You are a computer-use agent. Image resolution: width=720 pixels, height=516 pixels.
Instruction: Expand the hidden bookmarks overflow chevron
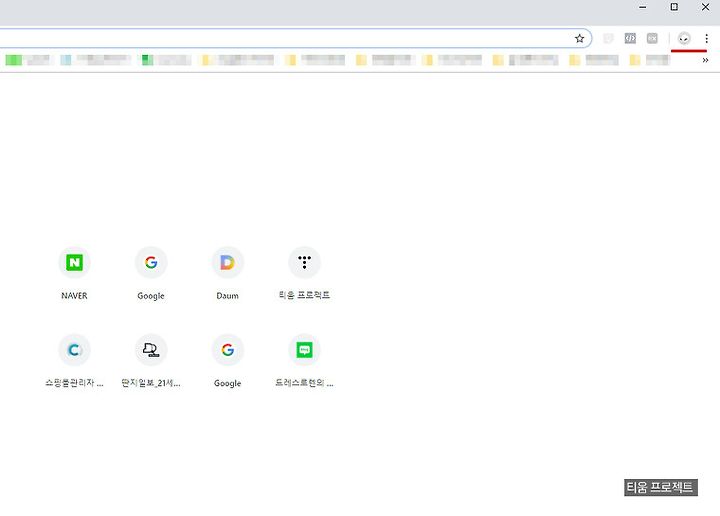[x=705, y=60]
